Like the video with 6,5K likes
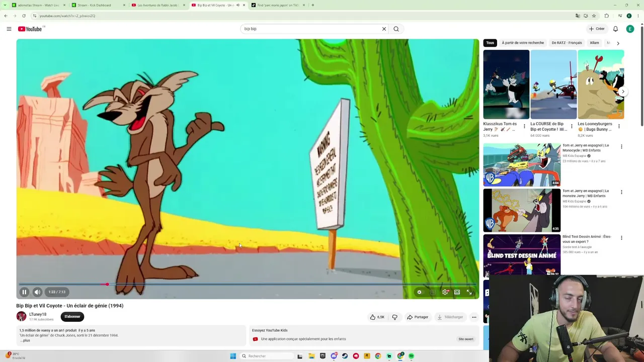The width and height of the screenshot is (644, 362). pos(377,317)
